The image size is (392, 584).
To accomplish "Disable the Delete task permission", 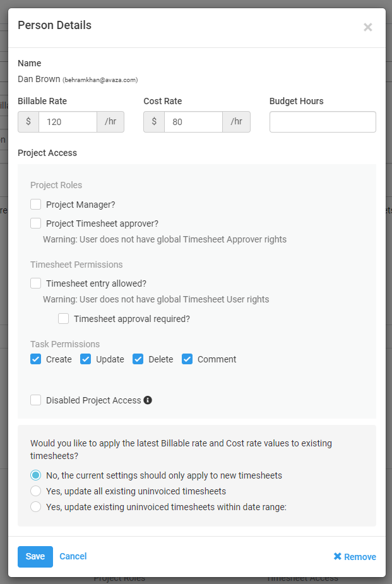I will [138, 359].
